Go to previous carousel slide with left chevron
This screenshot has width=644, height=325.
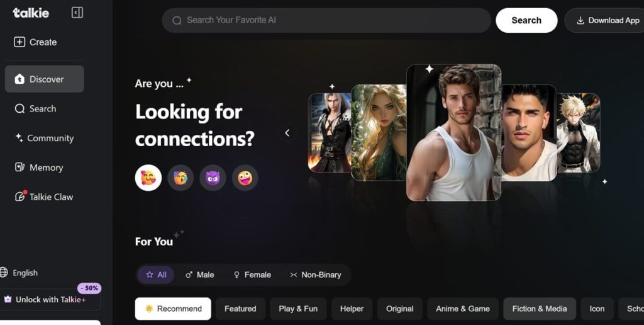tap(287, 132)
